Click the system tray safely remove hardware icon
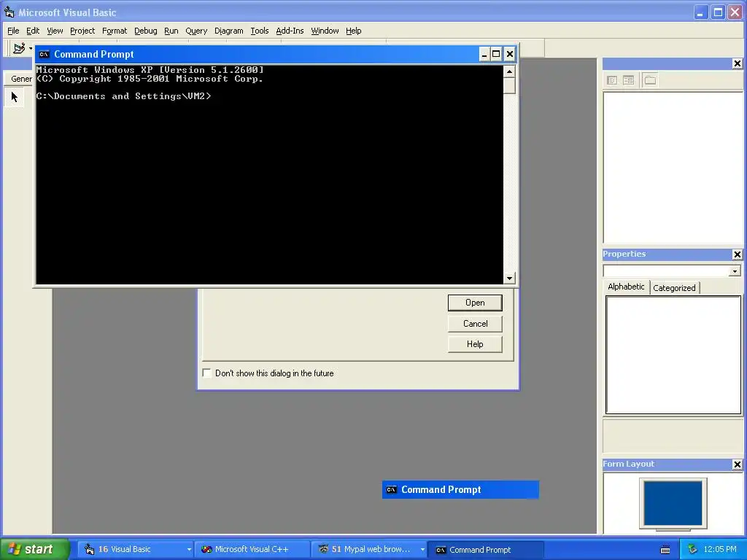 (x=692, y=549)
